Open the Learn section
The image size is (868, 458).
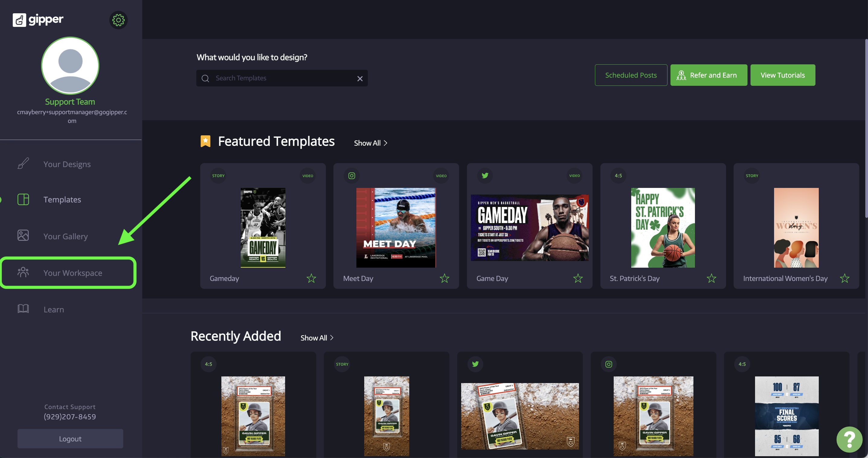(53, 309)
